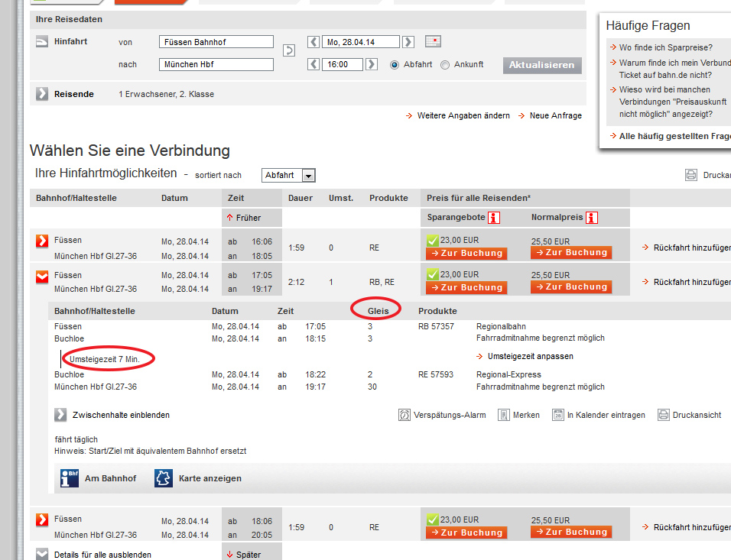Show earlier connections via Früher

coord(244,218)
